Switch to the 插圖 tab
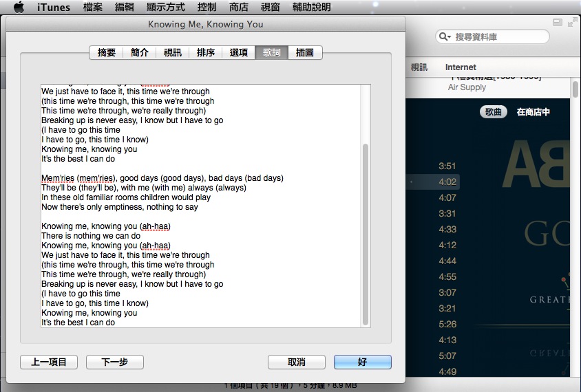 pos(304,52)
